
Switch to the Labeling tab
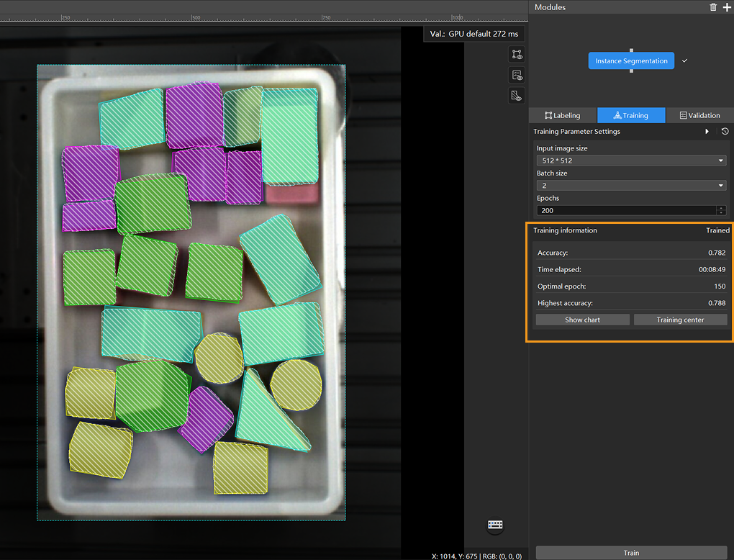pyautogui.click(x=562, y=115)
